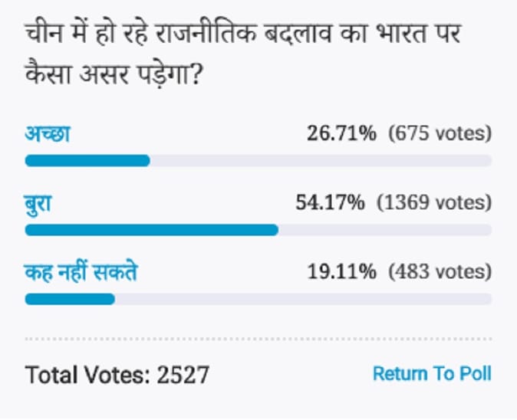Click the Return To Poll link
The image size is (517, 420).
[432, 373]
